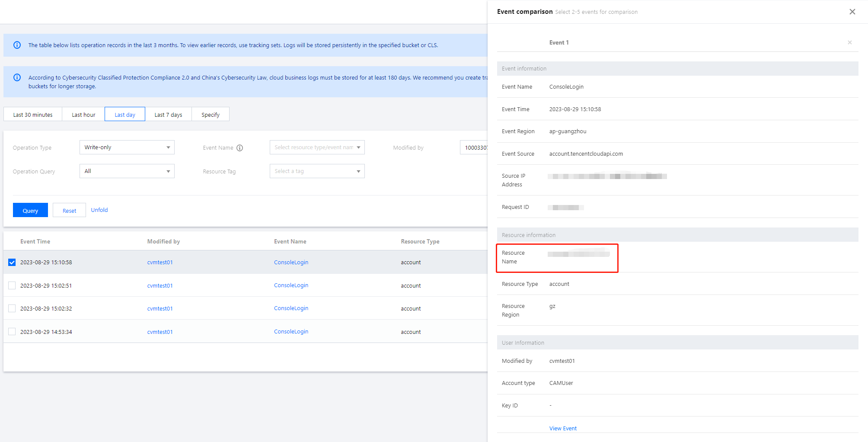Image resolution: width=868 pixels, height=442 pixels.
Task: Open the Resource Tag select dropdown
Action: 317,171
